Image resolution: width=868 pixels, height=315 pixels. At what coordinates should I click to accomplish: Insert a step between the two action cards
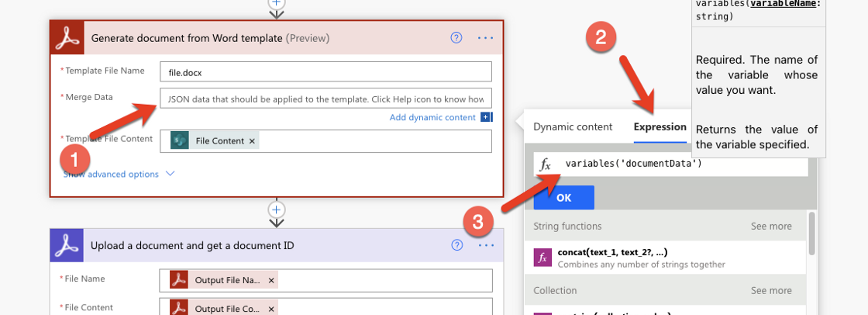point(276,209)
